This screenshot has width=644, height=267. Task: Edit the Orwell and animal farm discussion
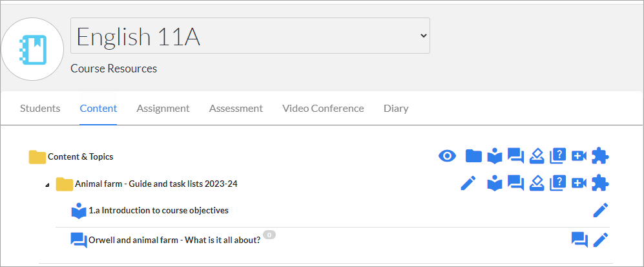tap(601, 240)
